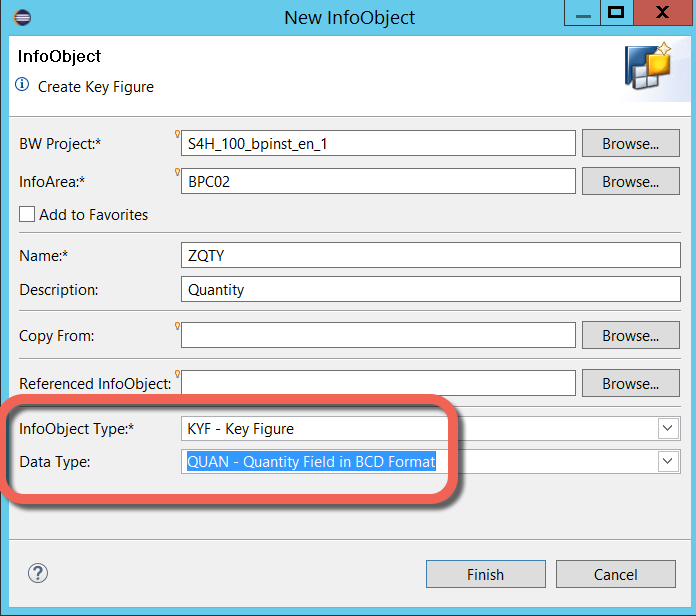Expand the Data Type dropdown arrow
Viewport: 696px width, 616px height.
[x=667, y=461]
